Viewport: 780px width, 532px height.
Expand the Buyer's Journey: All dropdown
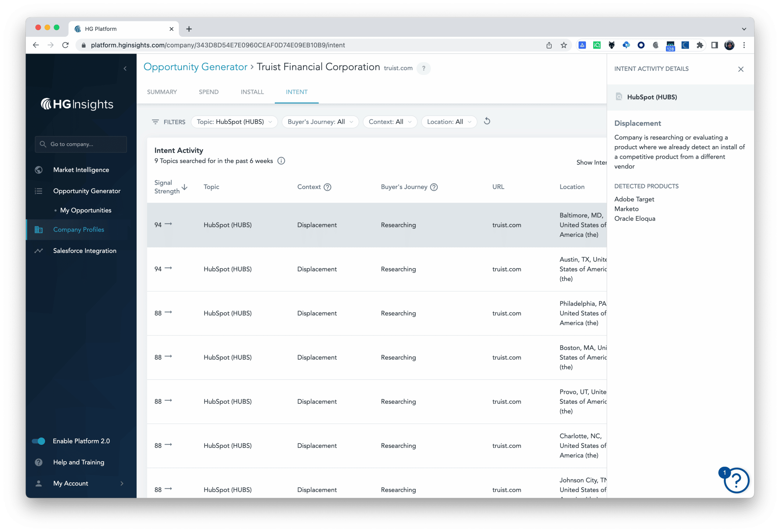(x=320, y=122)
